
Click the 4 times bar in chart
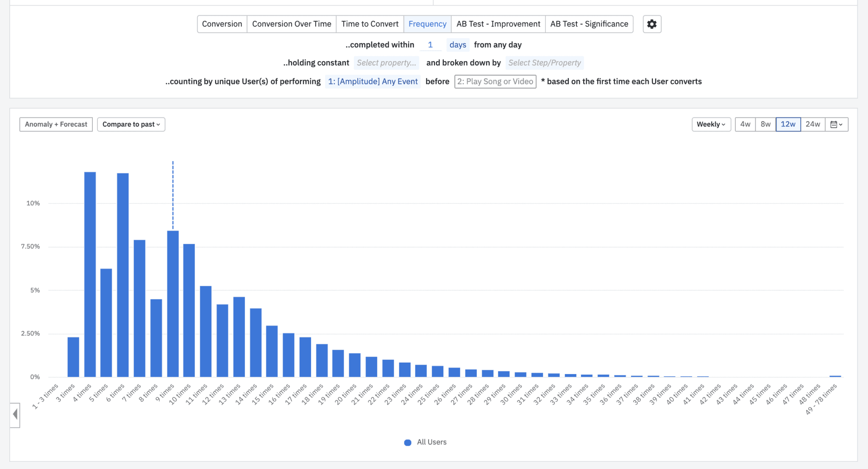point(90,276)
